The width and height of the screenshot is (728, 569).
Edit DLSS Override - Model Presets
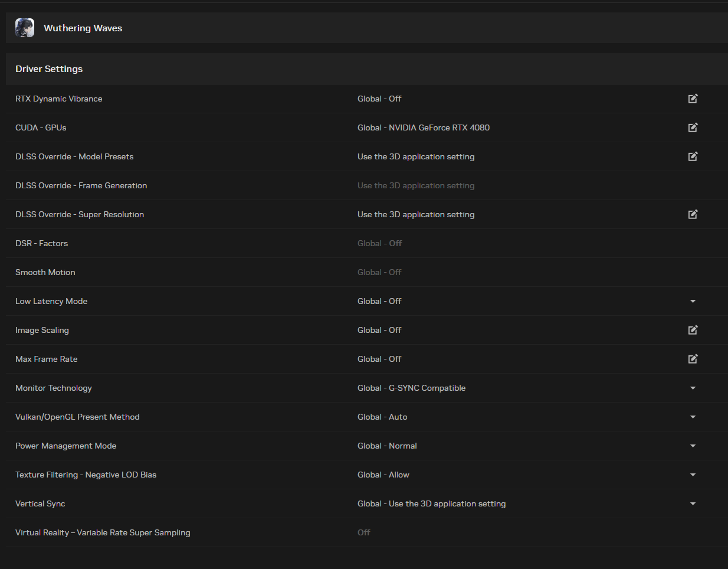point(693,156)
